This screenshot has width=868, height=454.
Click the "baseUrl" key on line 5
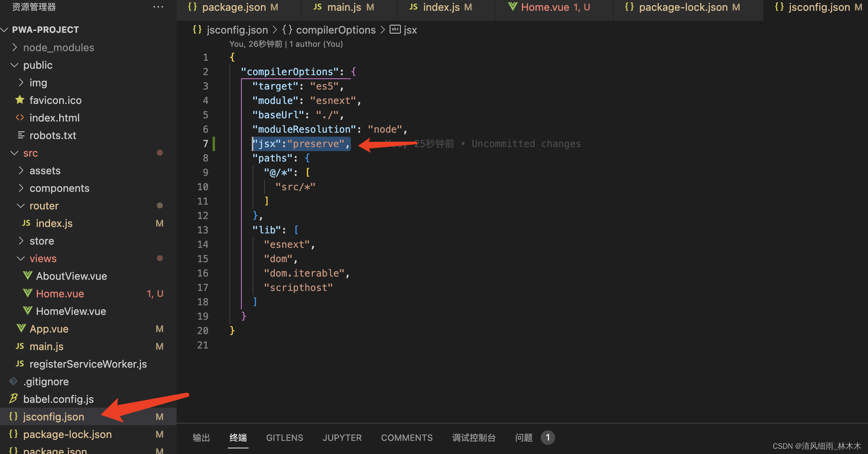tap(278, 115)
